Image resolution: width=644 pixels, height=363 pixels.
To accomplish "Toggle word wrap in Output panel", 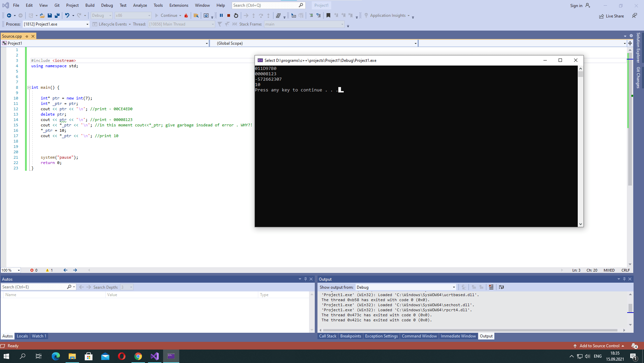I will pos(501,287).
